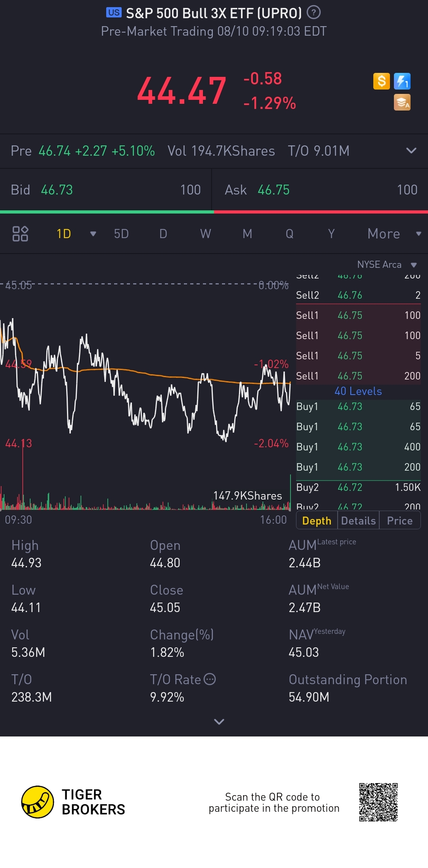Switch chart to 5D timeframe
This screenshot has width=428, height=868.
point(121,234)
